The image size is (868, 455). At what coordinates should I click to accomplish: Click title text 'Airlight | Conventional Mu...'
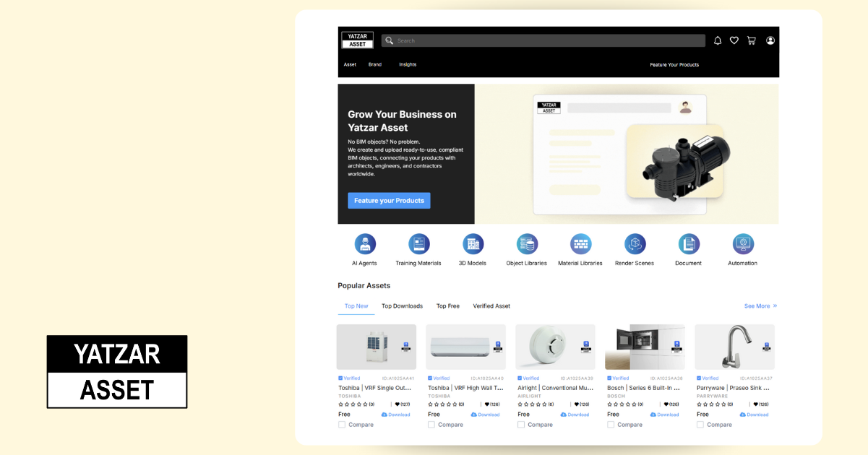555,388
